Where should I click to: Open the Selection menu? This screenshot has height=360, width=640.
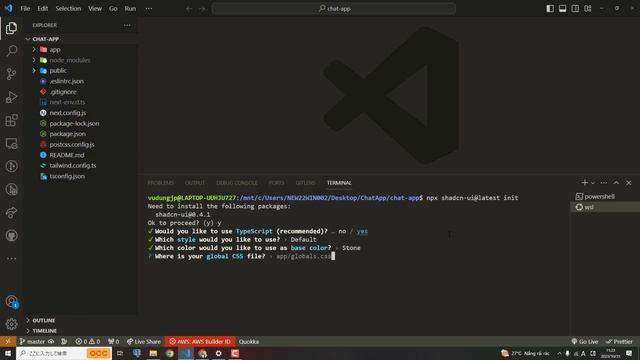[68, 9]
